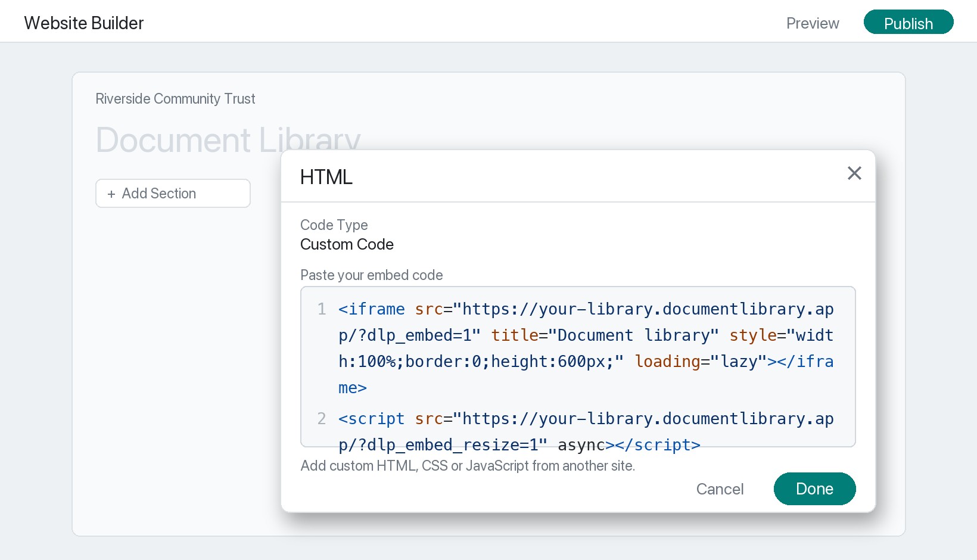
Task: Click the Code Type label
Action: pyautogui.click(x=334, y=225)
